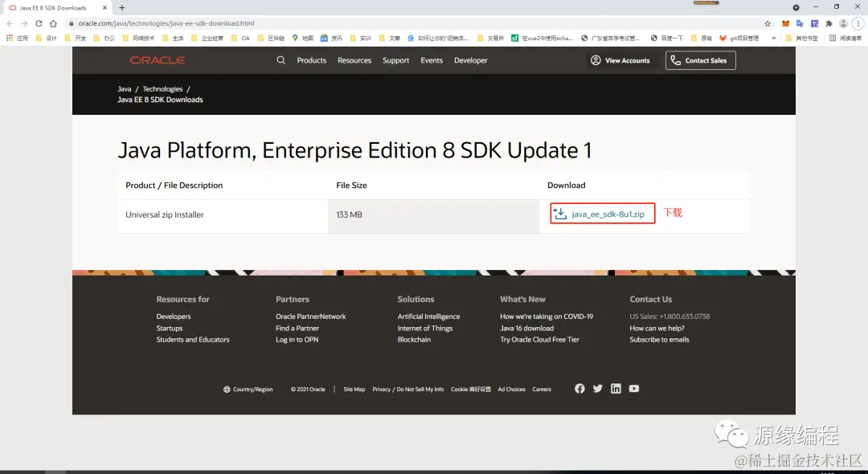The image size is (868, 474).
Task: Open the Careers footer link
Action: 542,390
